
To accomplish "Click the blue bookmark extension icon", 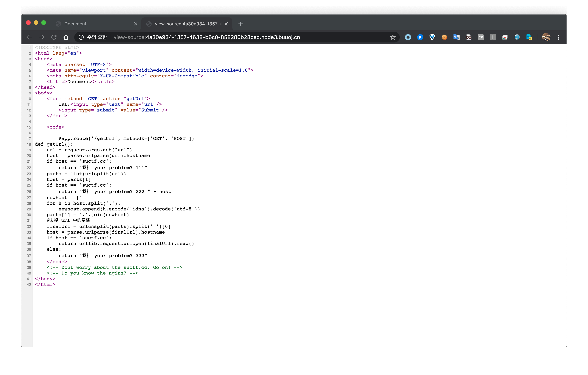I will pyautogui.click(x=420, y=37).
